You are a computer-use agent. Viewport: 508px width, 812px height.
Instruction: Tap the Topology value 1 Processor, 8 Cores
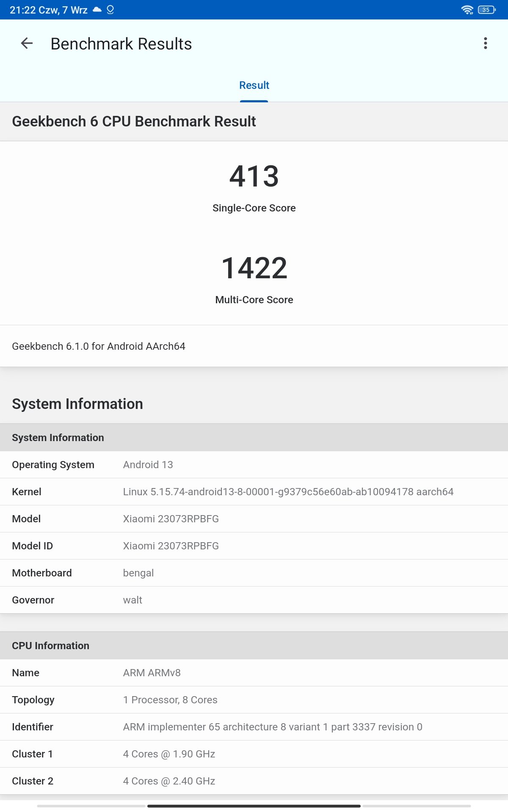170,700
